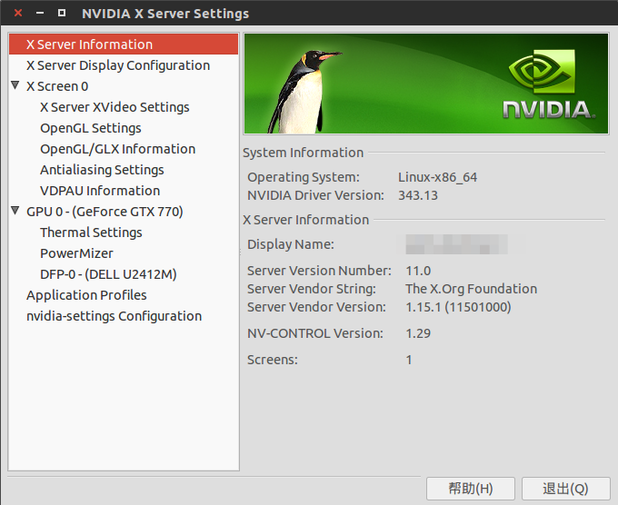Open Application Profiles

click(x=86, y=296)
